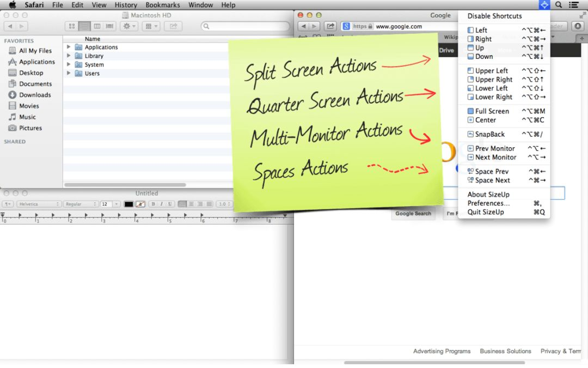Open Downloads in Finder sidebar
588x368 pixels.
click(x=30, y=95)
